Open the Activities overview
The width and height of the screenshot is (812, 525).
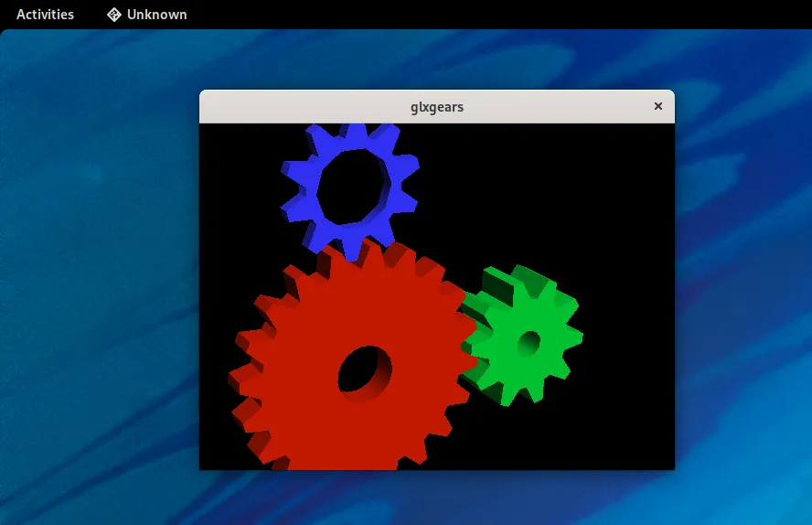coord(45,15)
